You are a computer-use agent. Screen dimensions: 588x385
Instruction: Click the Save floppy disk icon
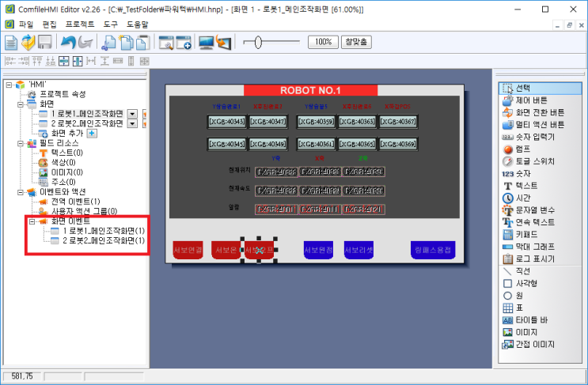pos(45,43)
